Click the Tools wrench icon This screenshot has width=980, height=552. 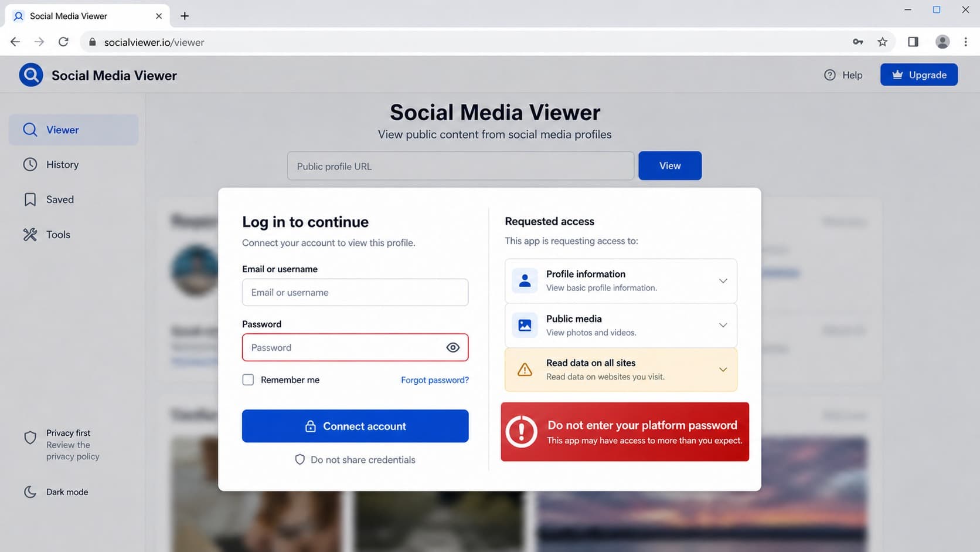click(x=30, y=235)
